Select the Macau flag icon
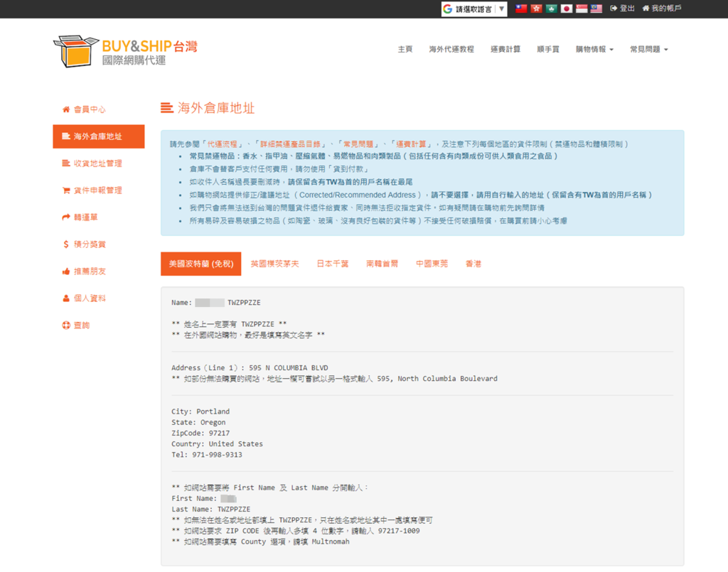This screenshot has height=572, width=728. [551, 9]
